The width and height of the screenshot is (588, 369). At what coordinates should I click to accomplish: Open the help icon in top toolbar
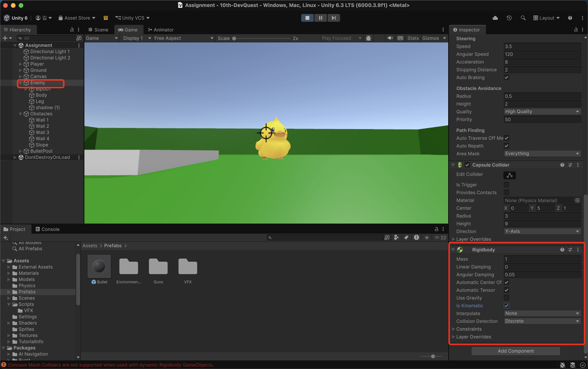570,18
